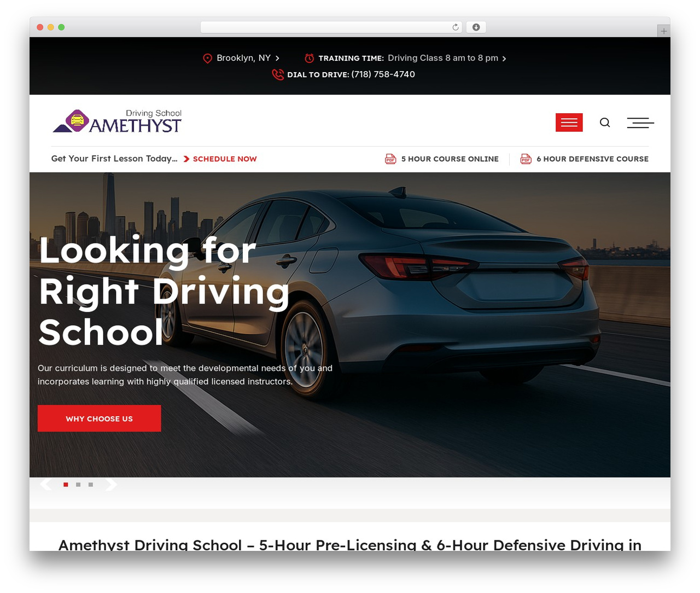Open the 5 Hour Course Online link
Image resolution: width=700 pixels, height=593 pixels.
coord(450,159)
